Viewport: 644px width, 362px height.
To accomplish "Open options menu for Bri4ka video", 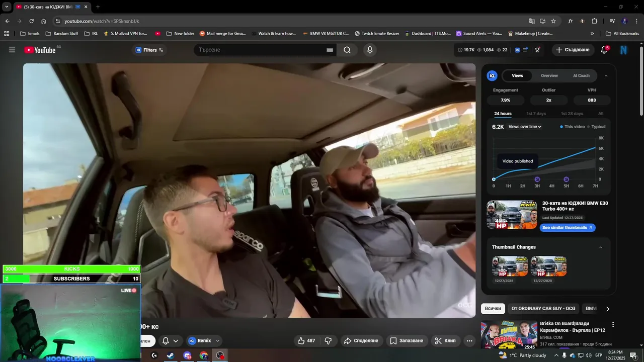I will (x=613, y=325).
